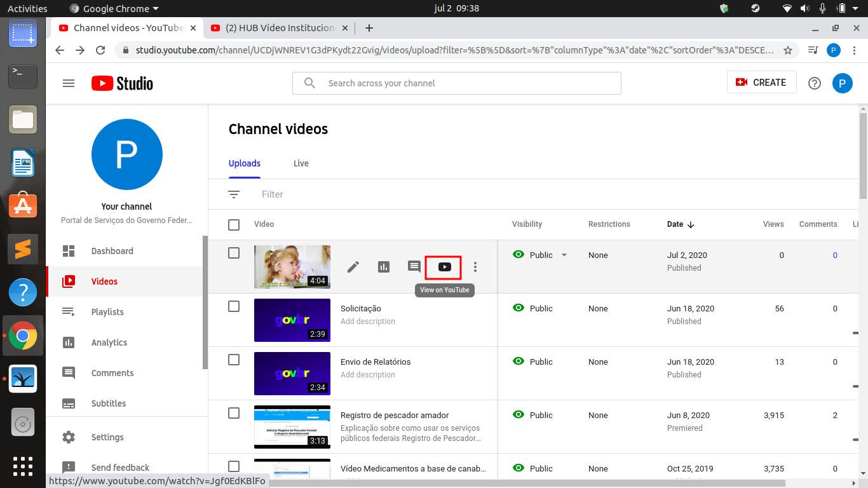Expand visibility dropdown arrow on first video
Viewport: 868px width, 488px height.
tap(564, 255)
